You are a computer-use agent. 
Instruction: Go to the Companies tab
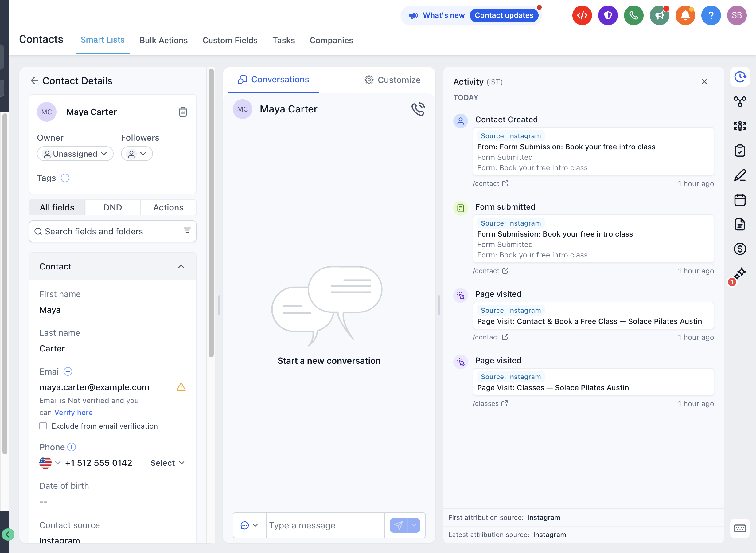coord(331,41)
